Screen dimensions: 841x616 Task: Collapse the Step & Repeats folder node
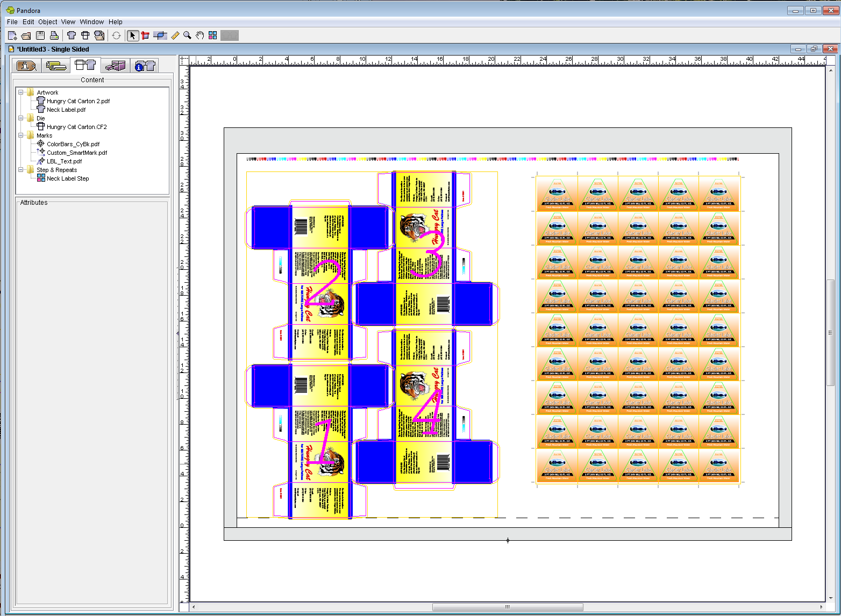21,170
